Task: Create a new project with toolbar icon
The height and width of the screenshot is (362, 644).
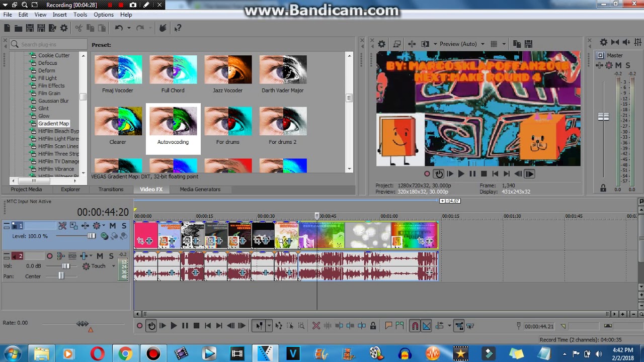Action: (8, 28)
